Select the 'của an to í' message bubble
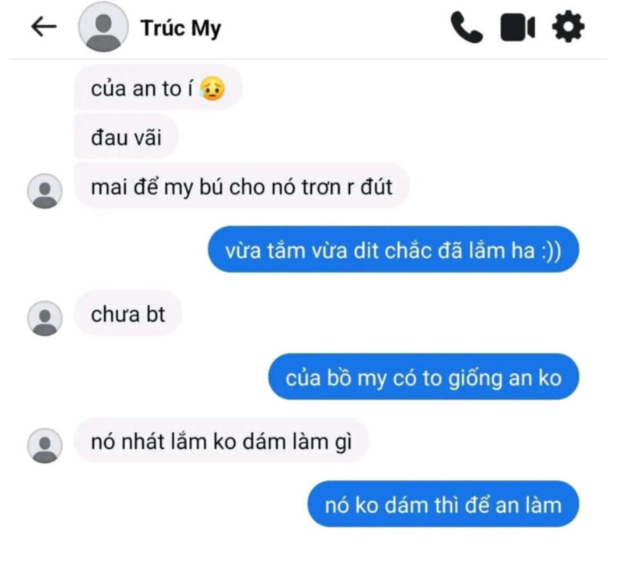This screenshot has width=640, height=567. (x=158, y=89)
